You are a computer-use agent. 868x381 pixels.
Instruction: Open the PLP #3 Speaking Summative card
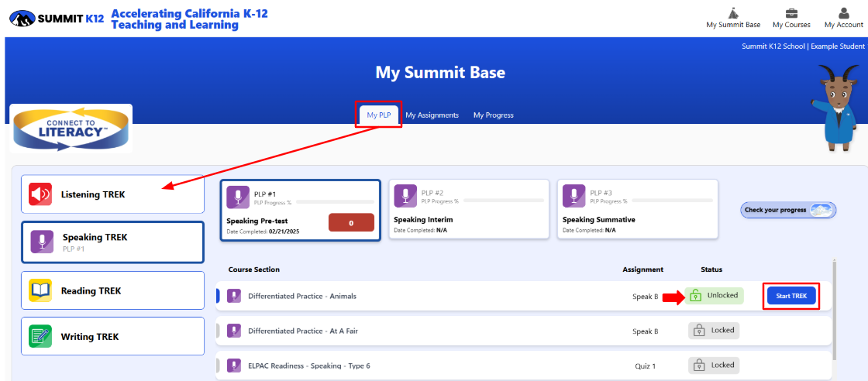pyautogui.click(x=637, y=209)
